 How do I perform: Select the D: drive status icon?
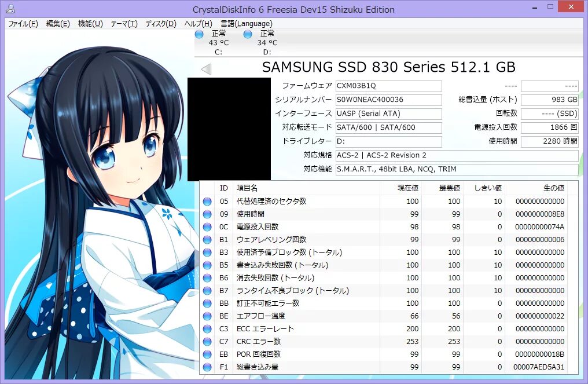pos(248,34)
